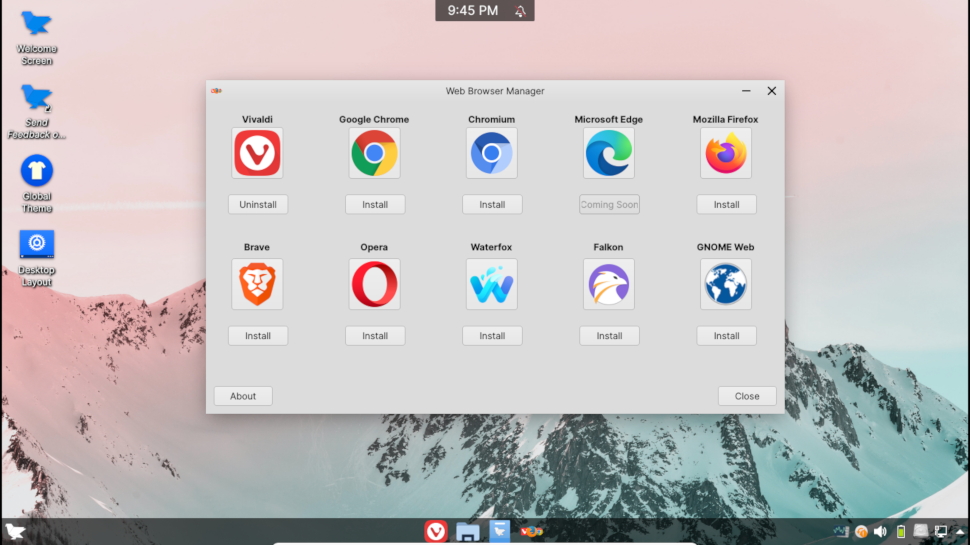This screenshot has height=545, width=970.
Task: Click the Vivaldi name label
Action: point(257,119)
